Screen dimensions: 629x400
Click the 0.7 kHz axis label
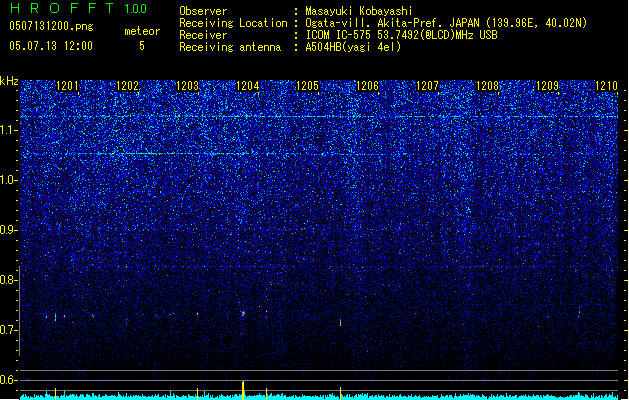pyautogui.click(x=8, y=330)
